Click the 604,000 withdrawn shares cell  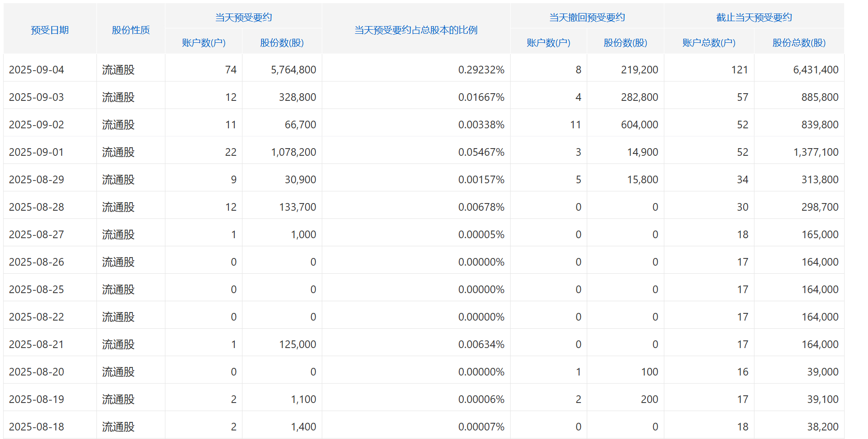pos(639,125)
